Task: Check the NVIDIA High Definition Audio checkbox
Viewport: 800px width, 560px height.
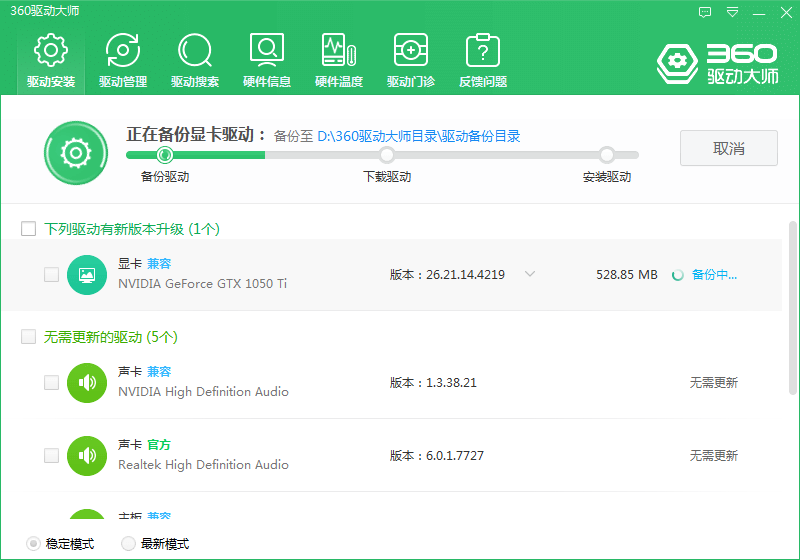Action: [52, 383]
